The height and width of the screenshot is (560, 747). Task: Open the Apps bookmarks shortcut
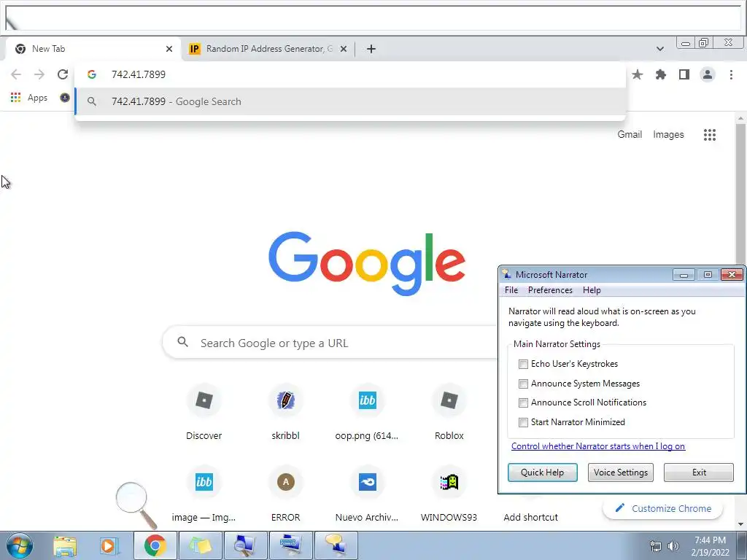pos(29,98)
